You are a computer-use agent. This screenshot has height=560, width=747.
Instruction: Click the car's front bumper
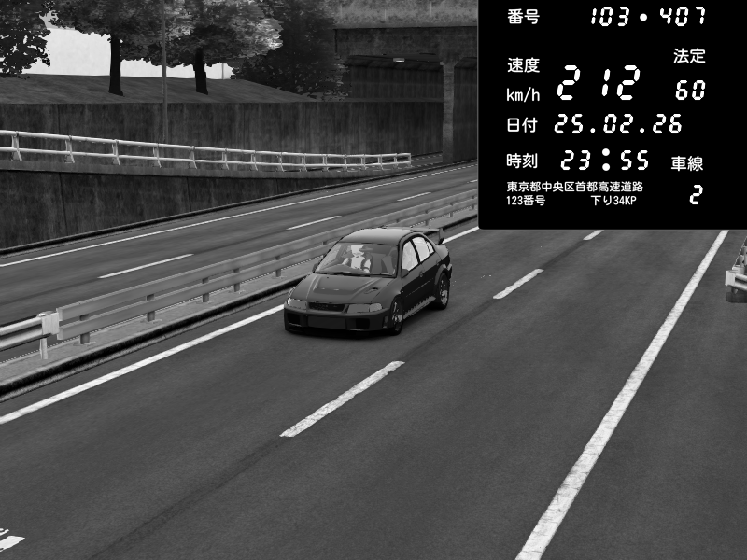pos(335,319)
